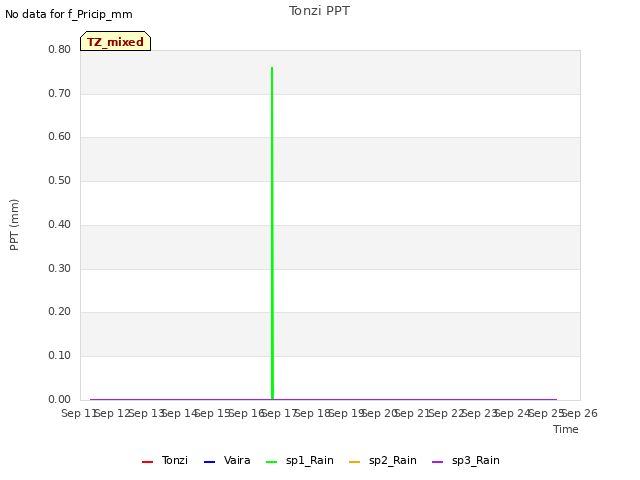The width and height of the screenshot is (640, 480).
Task: Click the 0.30 y-axis tick label
Action: click(60, 268)
